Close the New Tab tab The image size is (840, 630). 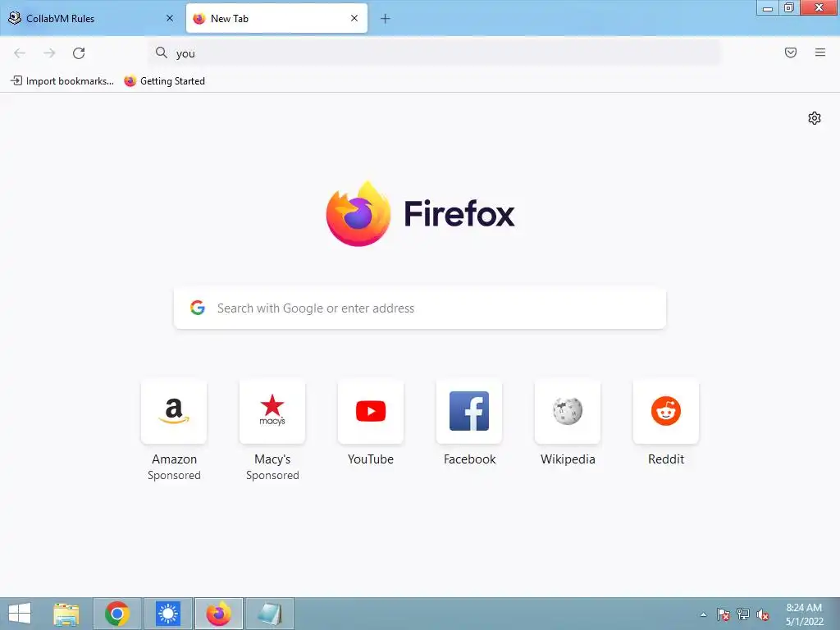354,18
